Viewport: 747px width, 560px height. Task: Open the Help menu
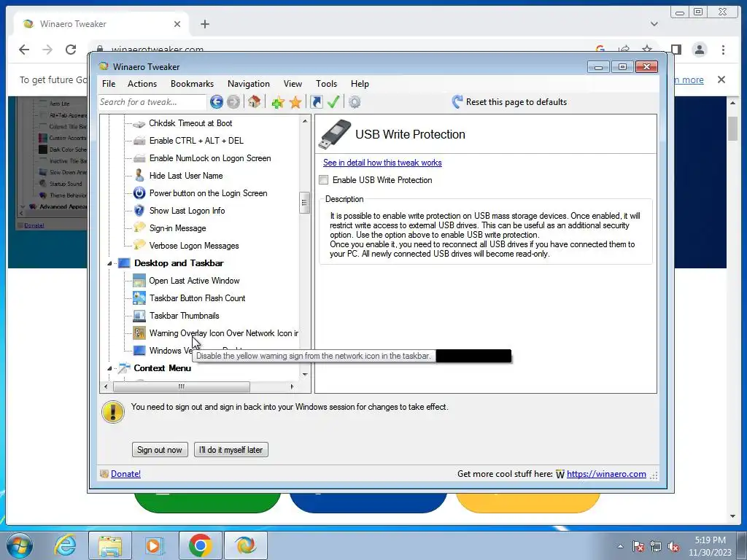click(x=360, y=84)
